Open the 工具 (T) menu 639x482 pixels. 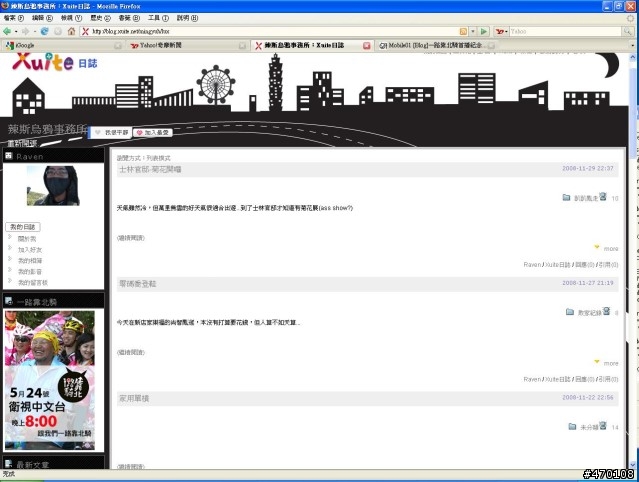(x=158, y=18)
